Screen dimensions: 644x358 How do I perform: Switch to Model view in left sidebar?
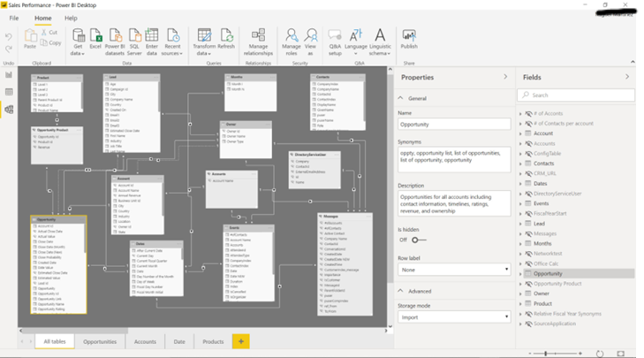9,110
